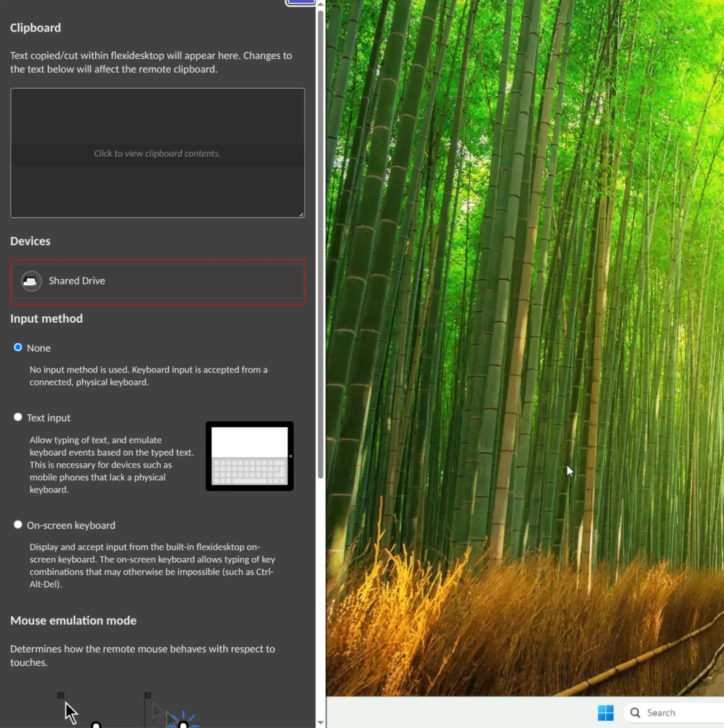
Task: Click 'Text copied/cut within flexidesktop' description
Action: [151, 62]
